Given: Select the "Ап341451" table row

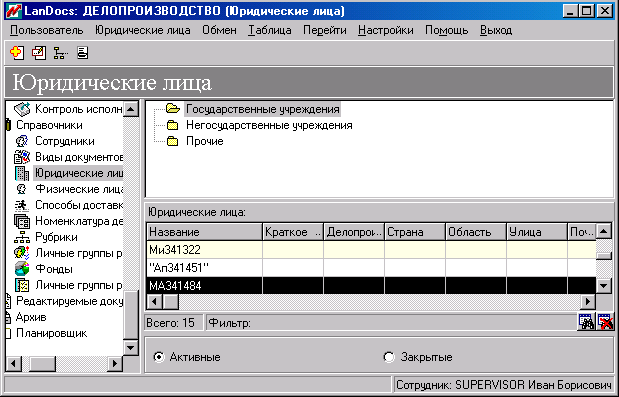Looking at the screenshot, I should pyautogui.click(x=371, y=268).
